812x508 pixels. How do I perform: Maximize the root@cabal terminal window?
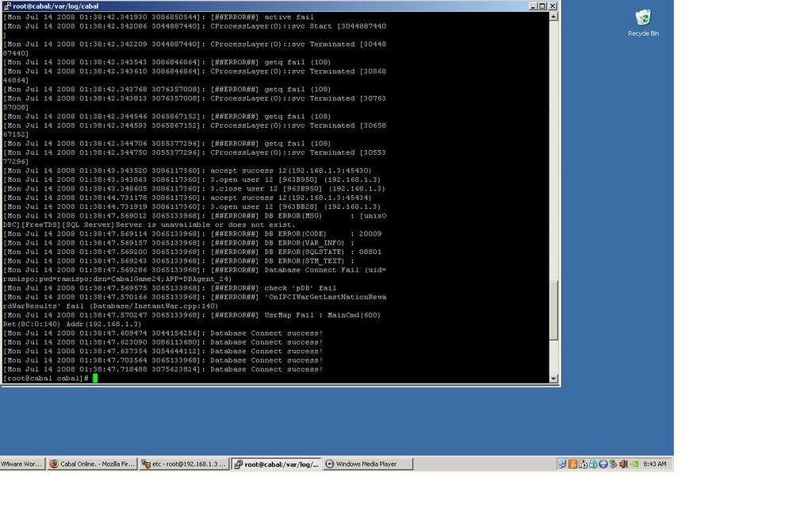click(542, 6)
